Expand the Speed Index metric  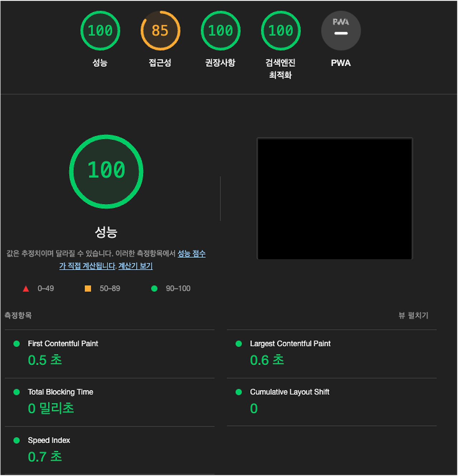click(49, 440)
